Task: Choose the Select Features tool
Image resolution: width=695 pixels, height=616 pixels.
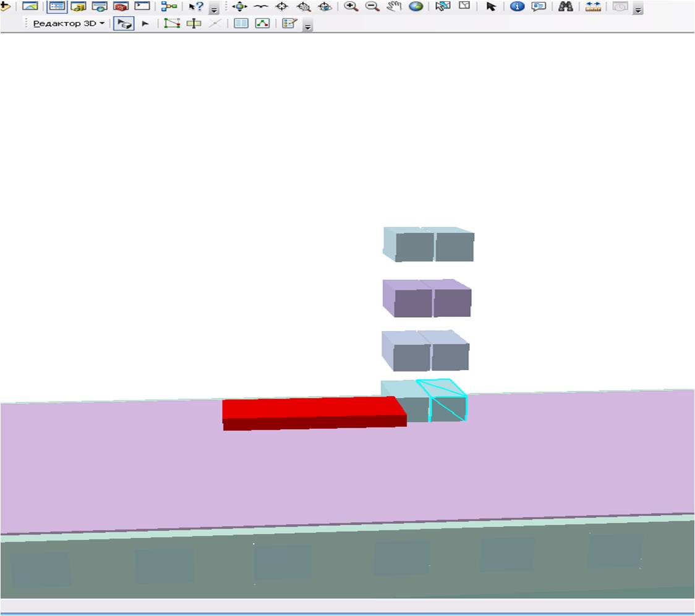Action: pos(442,6)
